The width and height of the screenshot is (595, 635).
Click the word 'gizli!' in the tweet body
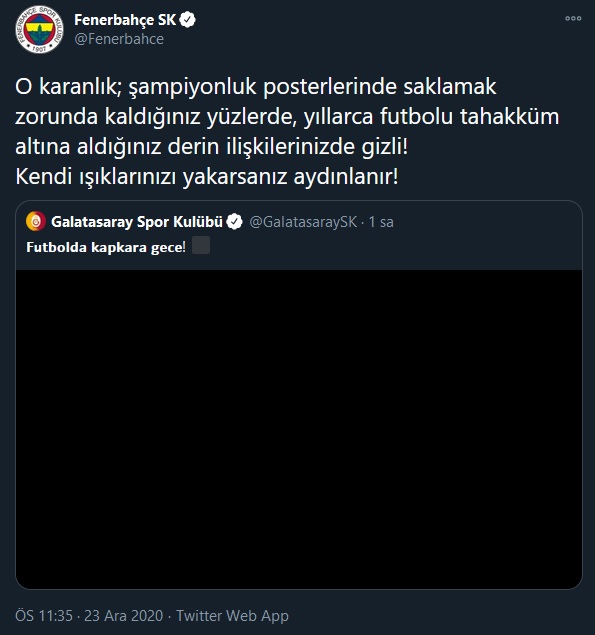tap(385, 147)
